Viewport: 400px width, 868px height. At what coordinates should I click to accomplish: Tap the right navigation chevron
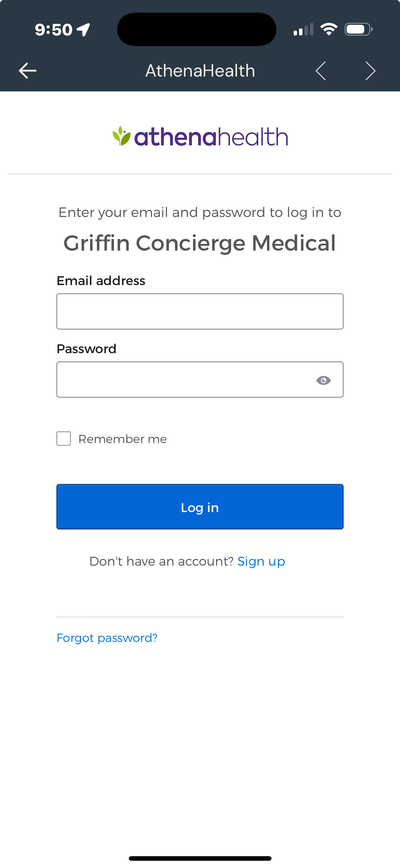pyautogui.click(x=370, y=71)
